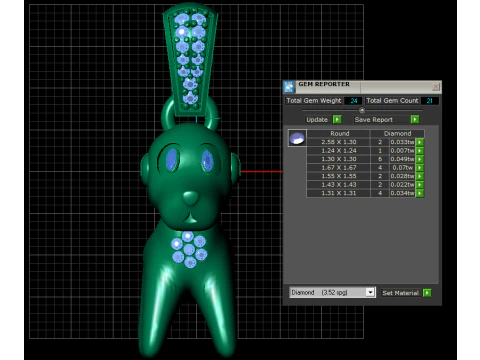This screenshot has height=360, width=480.
Task: Click the Set Material button label
Action: (x=400, y=293)
